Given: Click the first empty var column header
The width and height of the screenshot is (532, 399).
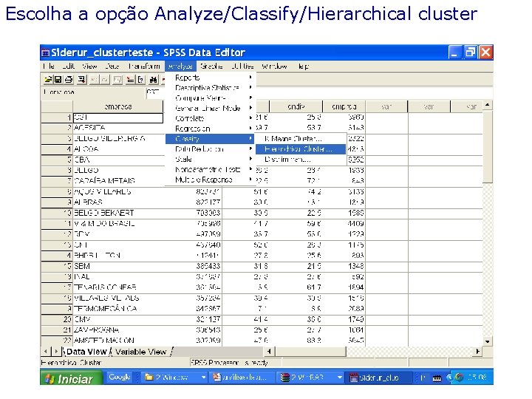Looking at the screenshot, I should point(386,106).
